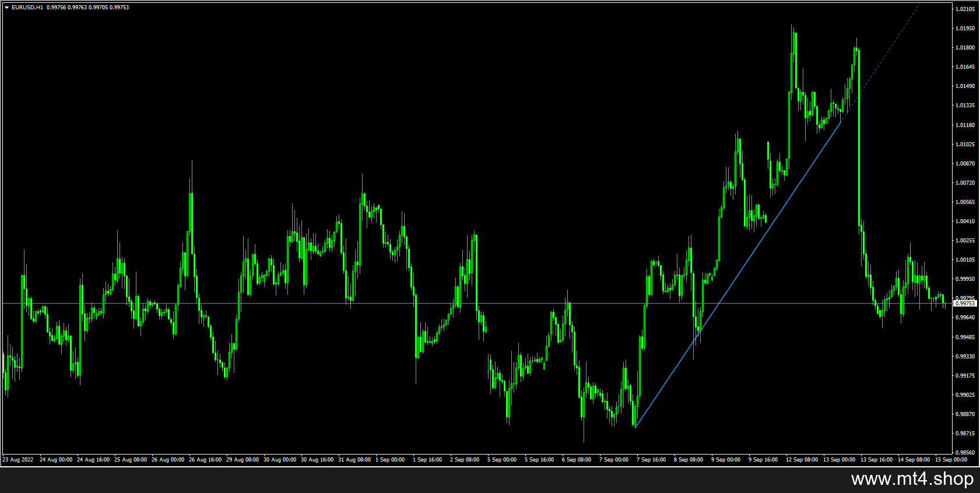Click the 1.01025 price scale label

965,145
